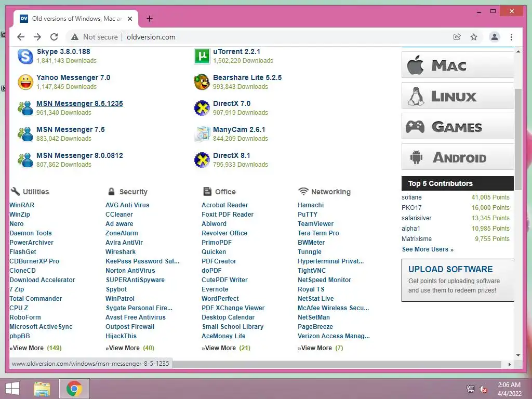Click the MSN Messenger 7.5 icon
The height and width of the screenshot is (399, 532).
(25, 134)
